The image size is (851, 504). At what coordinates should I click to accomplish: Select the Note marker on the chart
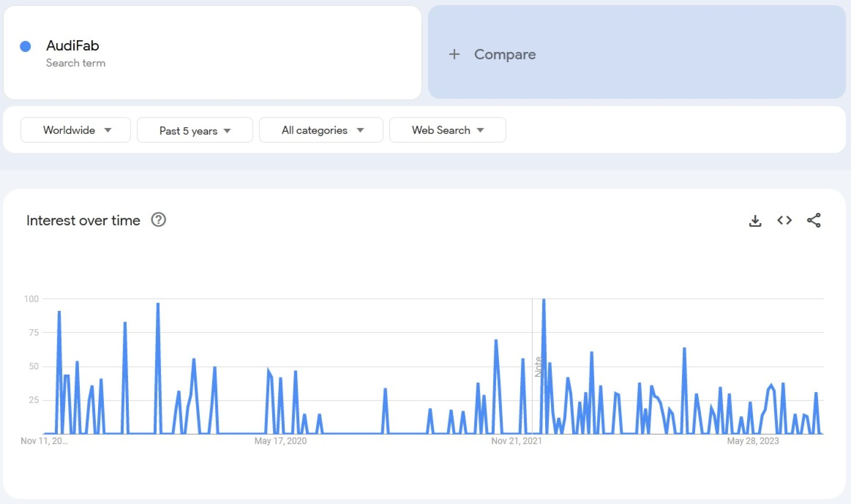click(x=538, y=367)
